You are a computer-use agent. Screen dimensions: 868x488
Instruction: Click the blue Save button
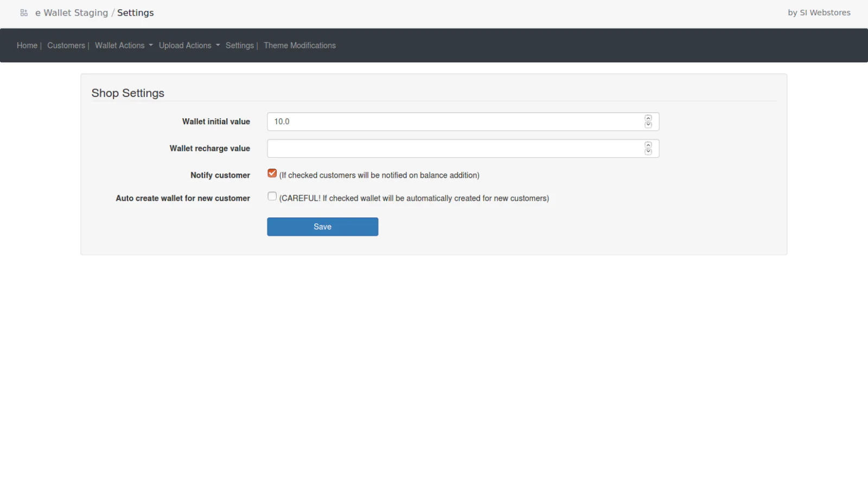322,227
